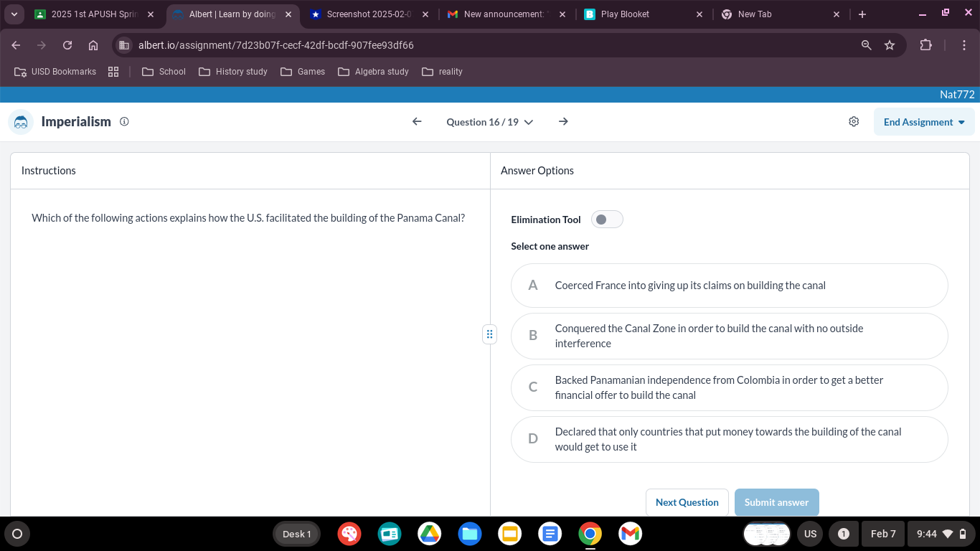Close the 2025 1st APUSH tab
980x551 pixels.
point(150,14)
